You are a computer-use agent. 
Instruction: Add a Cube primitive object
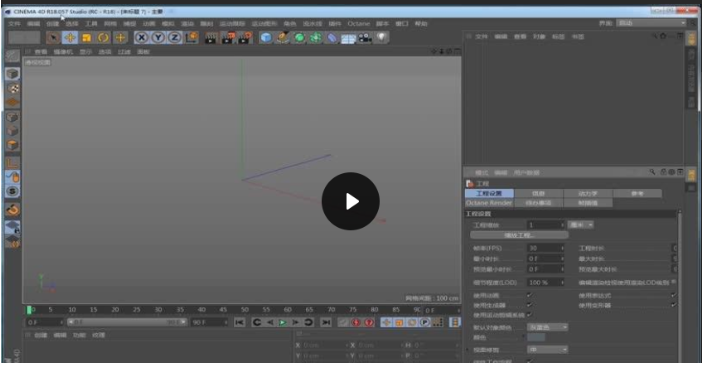pos(266,38)
